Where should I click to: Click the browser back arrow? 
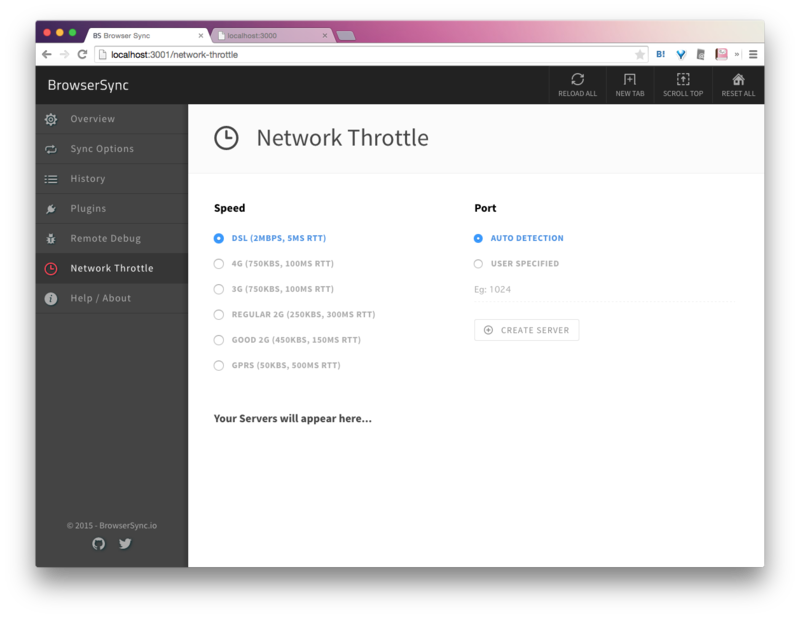pos(47,55)
